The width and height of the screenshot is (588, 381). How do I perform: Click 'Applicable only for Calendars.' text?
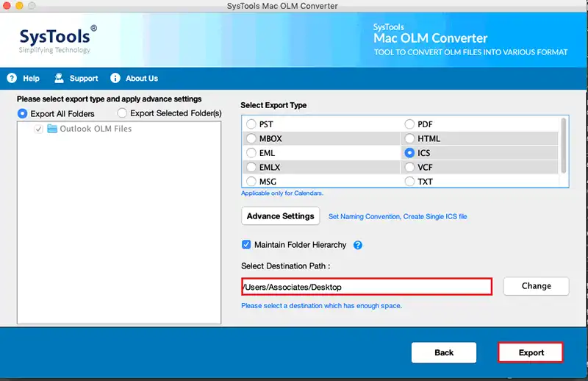(282, 193)
